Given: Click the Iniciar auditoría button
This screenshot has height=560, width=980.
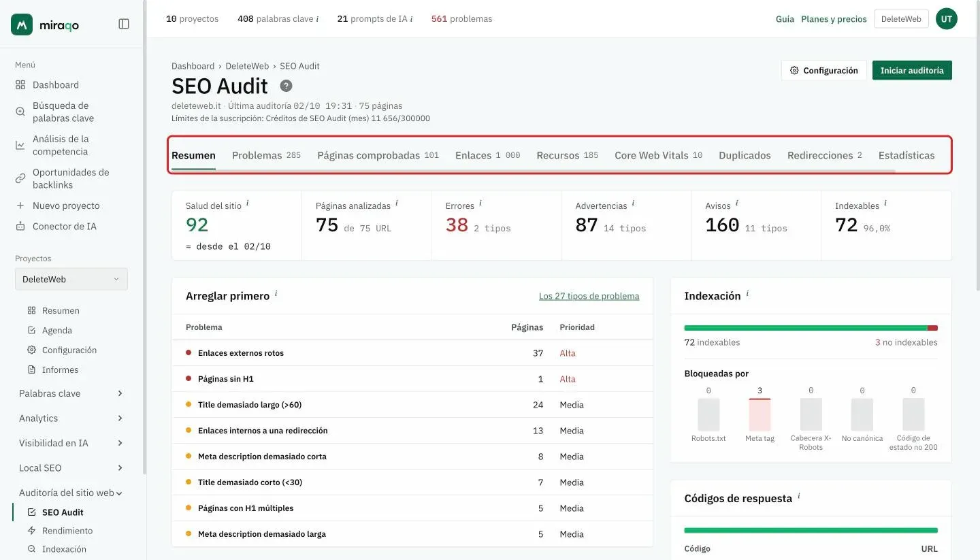Looking at the screenshot, I should [x=912, y=70].
